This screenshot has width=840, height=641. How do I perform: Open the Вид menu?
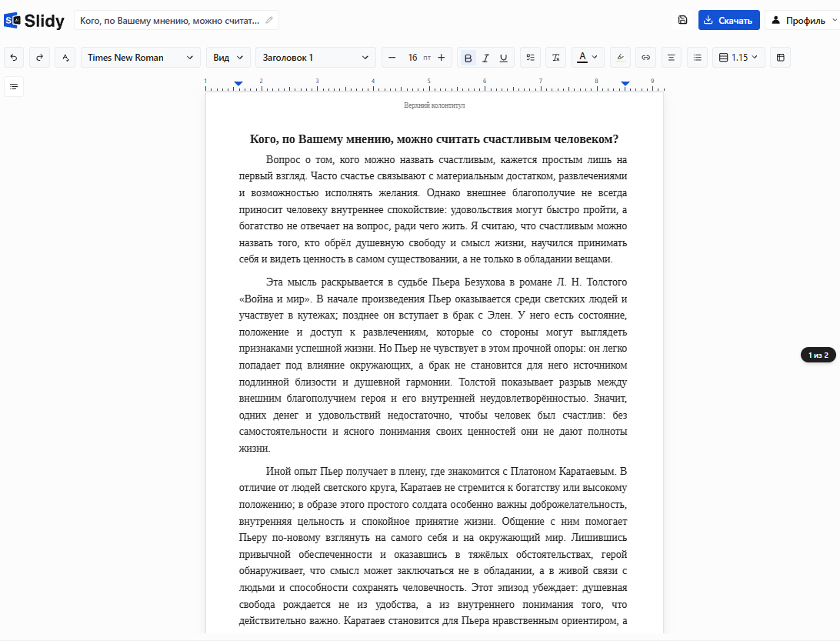(x=228, y=58)
